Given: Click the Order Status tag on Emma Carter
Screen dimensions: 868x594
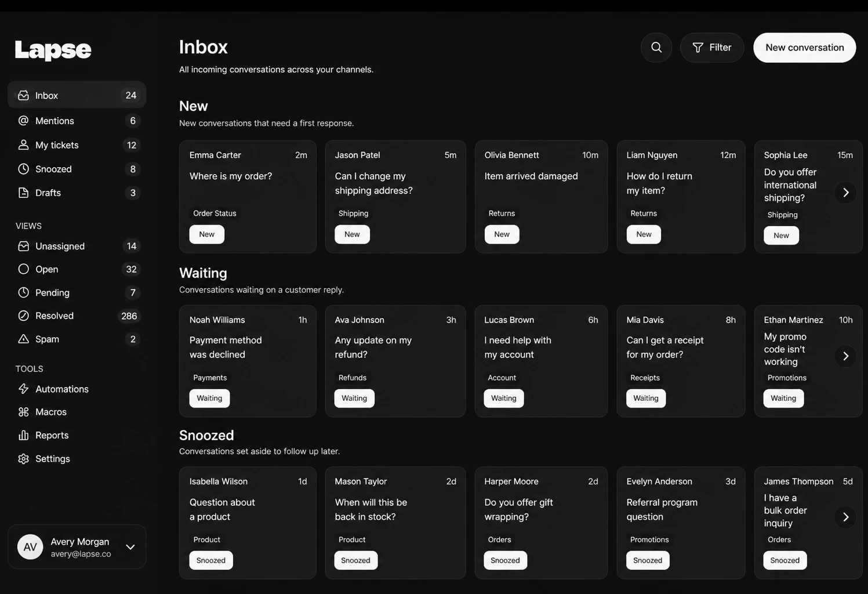Looking at the screenshot, I should click(x=215, y=213).
